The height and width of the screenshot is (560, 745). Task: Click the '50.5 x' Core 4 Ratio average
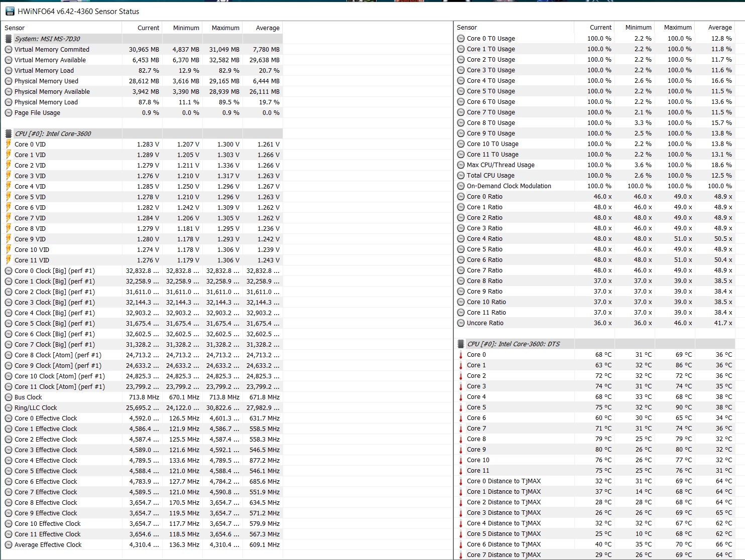pyautogui.click(x=723, y=238)
